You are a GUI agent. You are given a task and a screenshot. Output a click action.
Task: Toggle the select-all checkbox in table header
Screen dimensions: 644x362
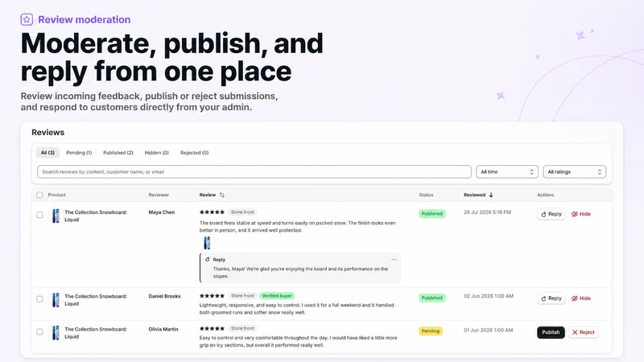click(x=39, y=195)
